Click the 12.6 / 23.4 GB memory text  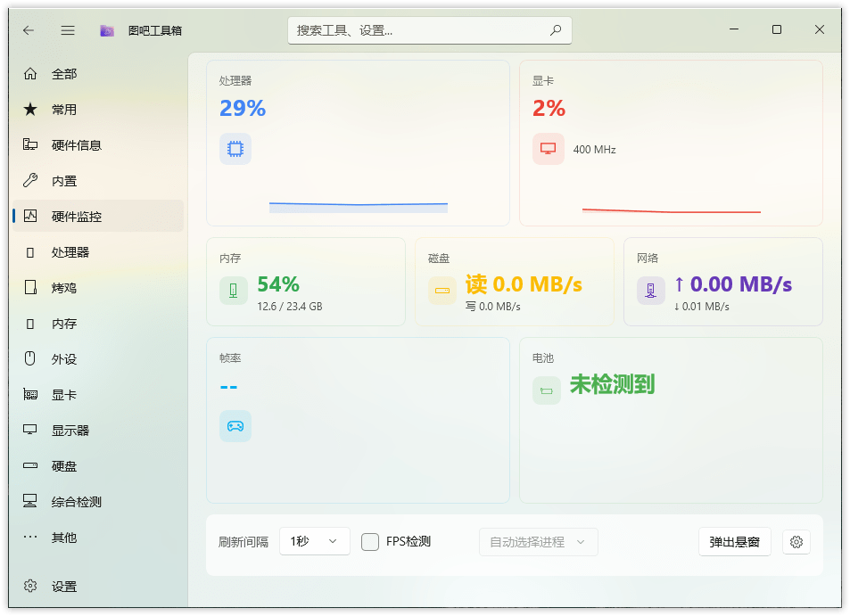click(x=290, y=307)
